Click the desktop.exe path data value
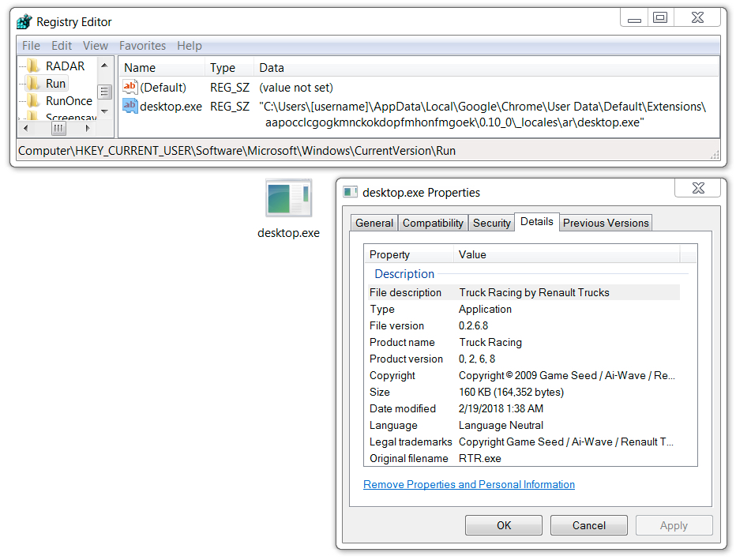The height and width of the screenshot is (560, 736). (x=483, y=114)
